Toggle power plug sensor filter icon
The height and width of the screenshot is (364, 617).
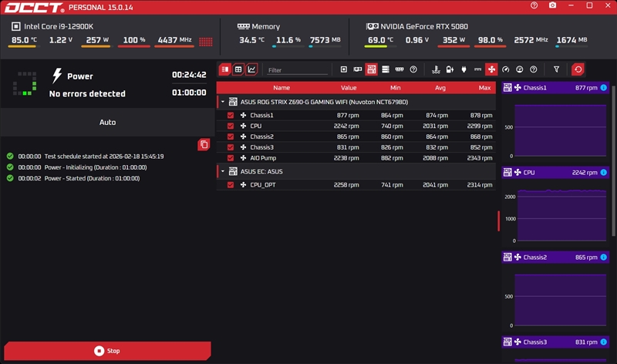[x=464, y=69]
